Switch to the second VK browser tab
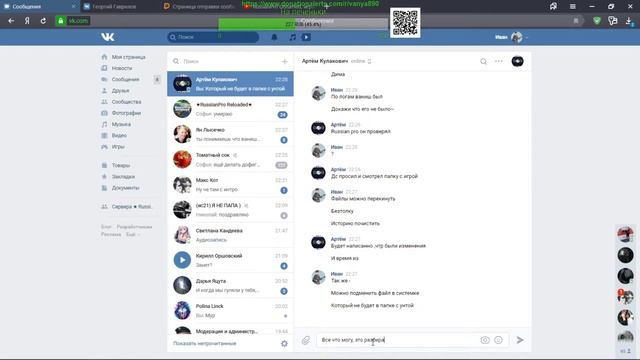Viewport: 640px width, 360px height. pos(119,7)
